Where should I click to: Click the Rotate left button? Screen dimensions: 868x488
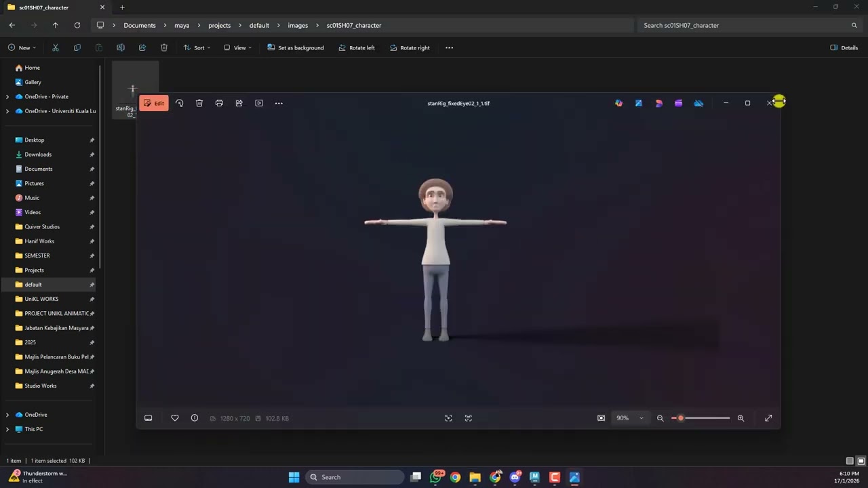coord(357,47)
